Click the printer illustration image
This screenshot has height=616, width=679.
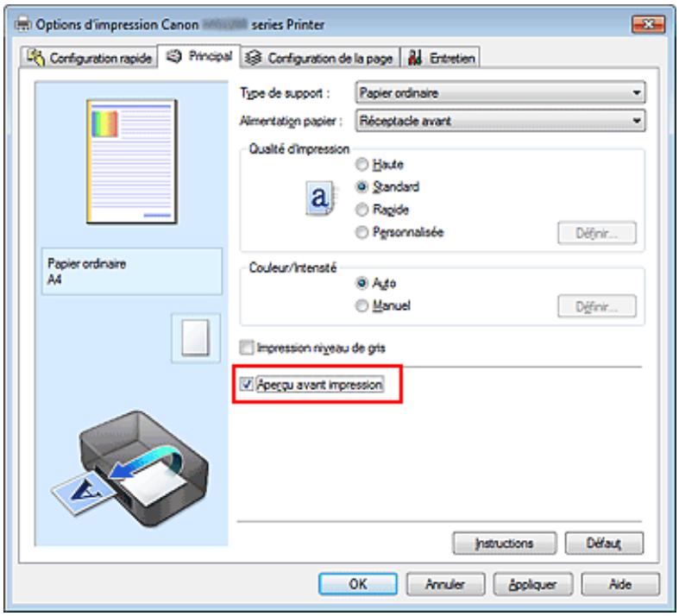(131, 469)
